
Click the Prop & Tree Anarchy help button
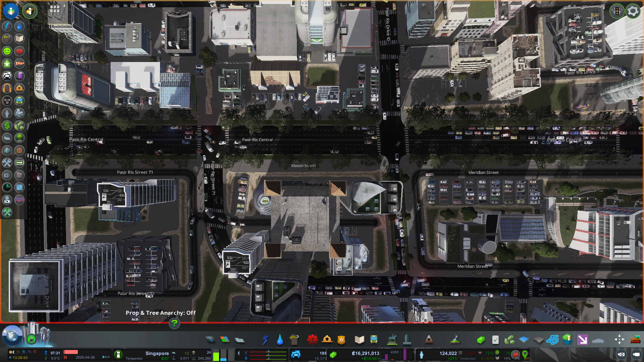174,324
